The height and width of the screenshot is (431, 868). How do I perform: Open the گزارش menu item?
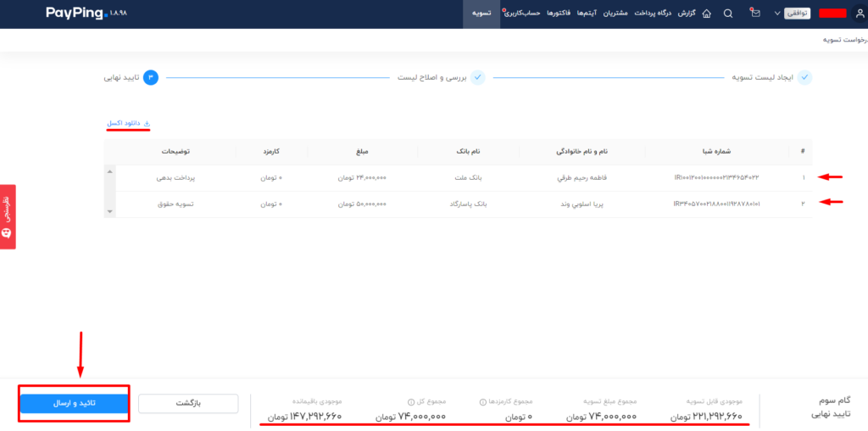687,14
